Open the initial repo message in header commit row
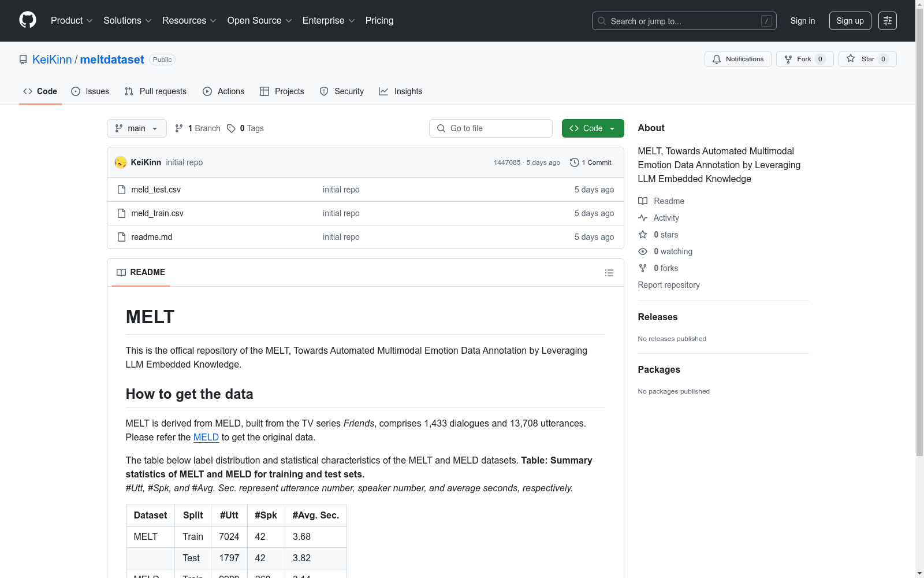 tap(184, 162)
